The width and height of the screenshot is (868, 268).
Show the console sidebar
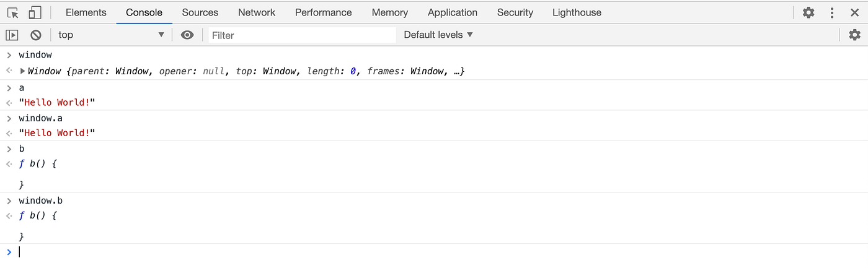tap(12, 35)
